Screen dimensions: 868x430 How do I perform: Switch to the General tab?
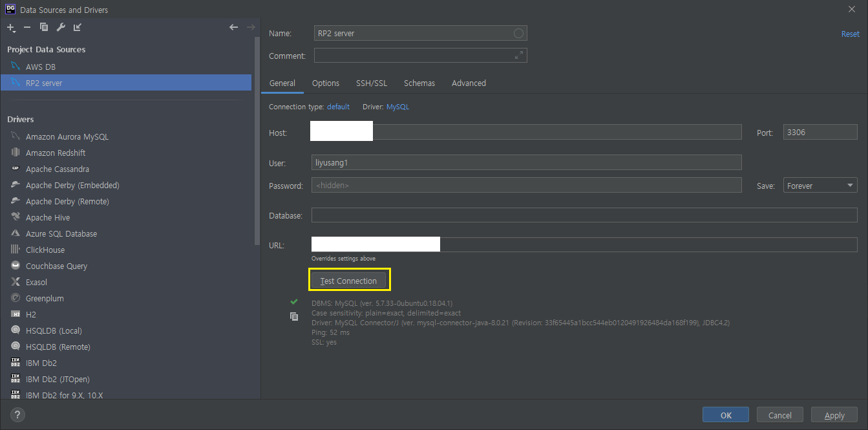pyautogui.click(x=282, y=83)
